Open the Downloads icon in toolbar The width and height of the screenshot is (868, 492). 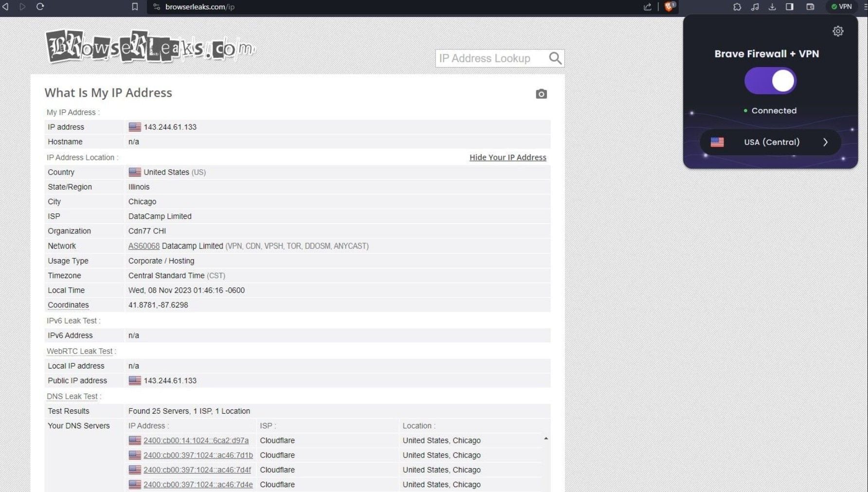pyautogui.click(x=773, y=7)
